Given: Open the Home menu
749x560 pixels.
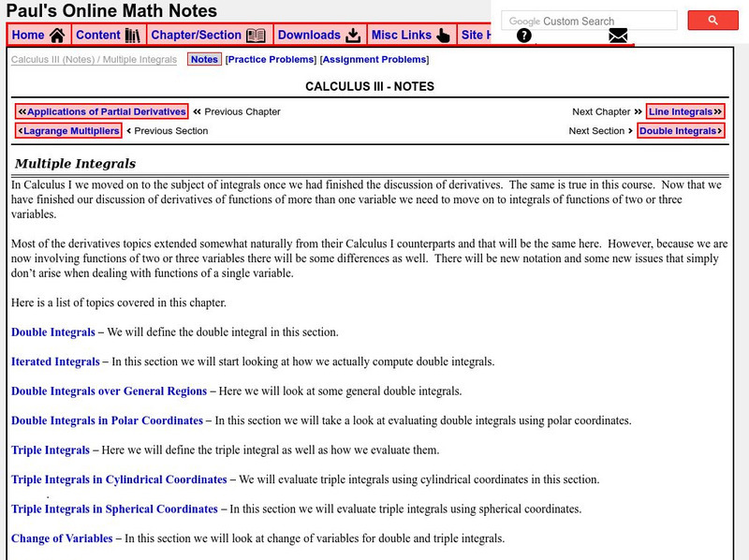Looking at the screenshot, I should click(38, 35).
